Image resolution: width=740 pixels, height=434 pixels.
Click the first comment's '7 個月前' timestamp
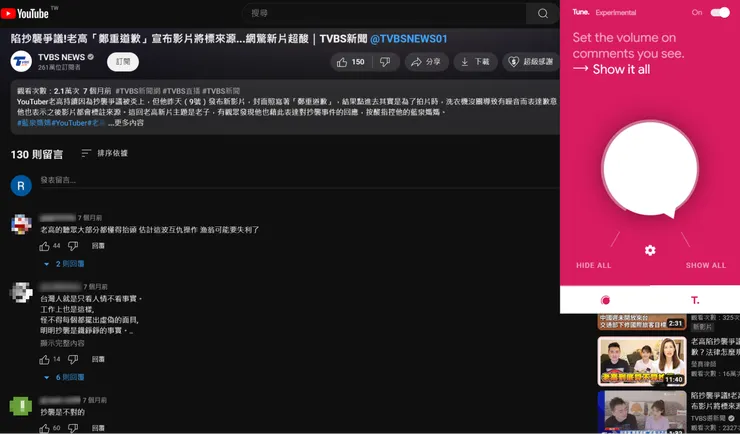(x=90, y=217)
